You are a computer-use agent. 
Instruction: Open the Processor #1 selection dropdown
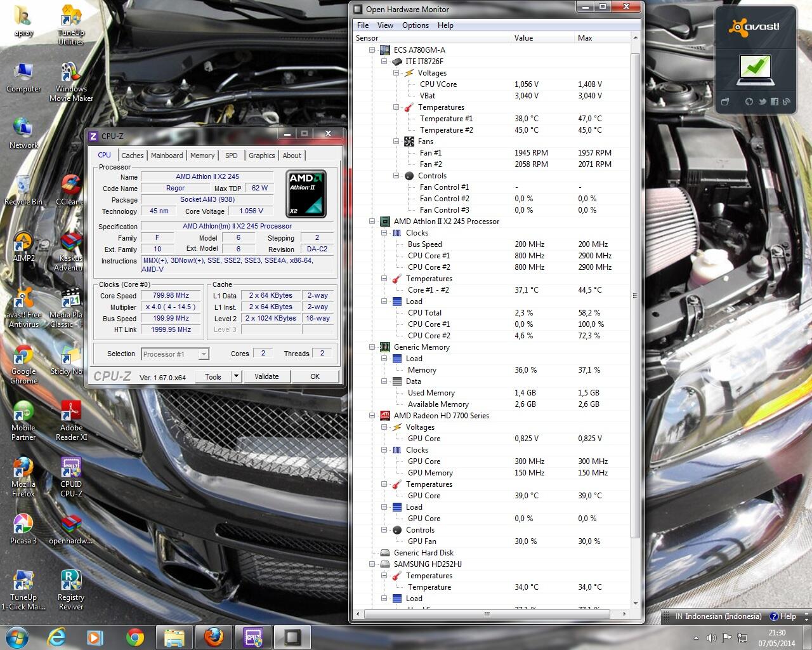pos(175,354)
